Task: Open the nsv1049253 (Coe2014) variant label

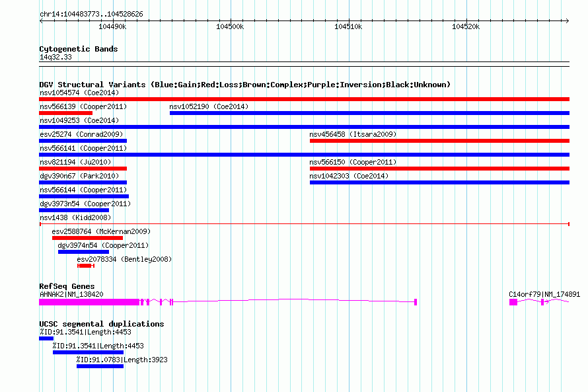Action: point(79,120)
